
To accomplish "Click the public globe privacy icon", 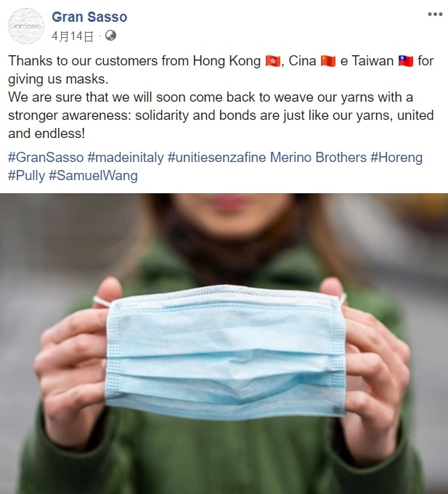I will [110, 36].
